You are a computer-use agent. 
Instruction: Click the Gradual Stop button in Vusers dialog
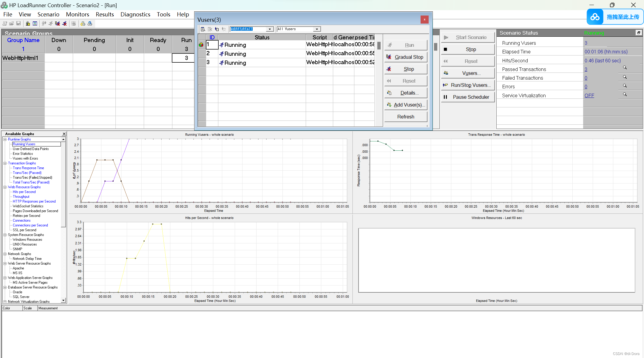pyautogui.click(x=406, y=57)
